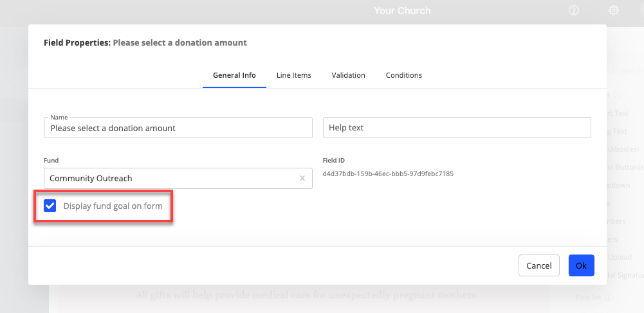Click the info icon beside Field Set
Image resolution: width=644 pixels, height=313 pixels.
[609, 297]
